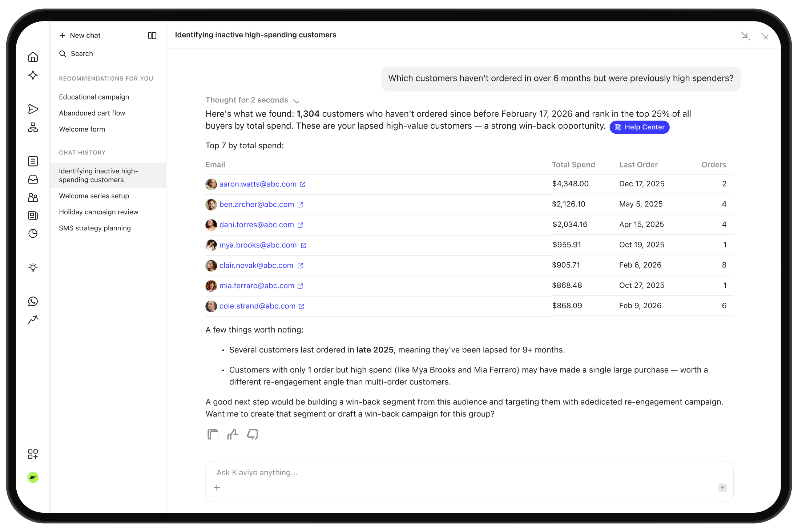Minimize chat with diagonal arrow icon
The height and width of the screenshot is (532, 798).
click(745, 36)
